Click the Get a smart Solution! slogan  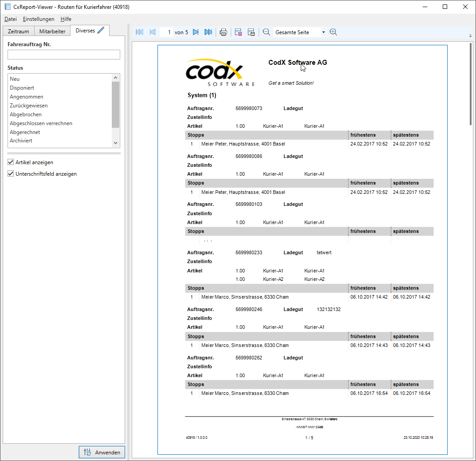tap(291, 83)
